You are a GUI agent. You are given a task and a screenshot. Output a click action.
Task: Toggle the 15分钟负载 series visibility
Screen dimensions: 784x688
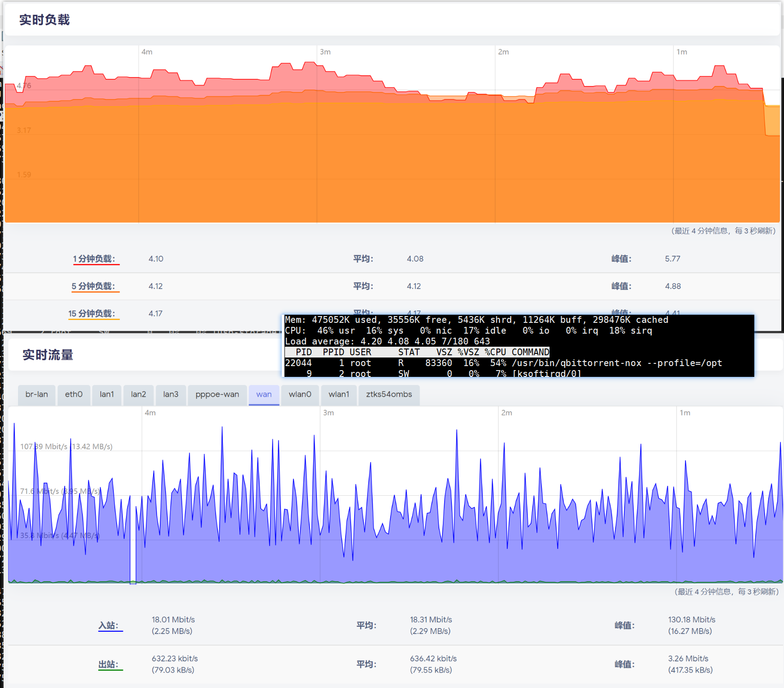tap(92, 313)
